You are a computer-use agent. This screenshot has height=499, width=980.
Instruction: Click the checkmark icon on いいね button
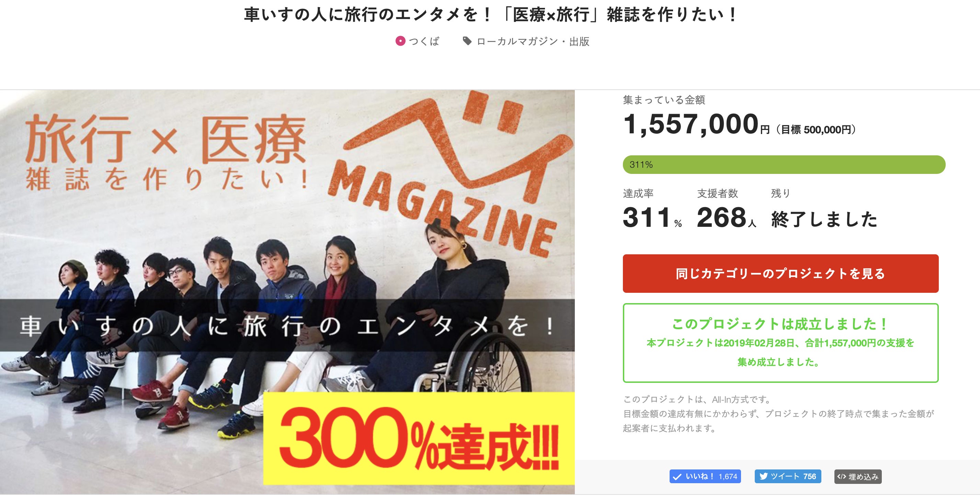(677, 477)
